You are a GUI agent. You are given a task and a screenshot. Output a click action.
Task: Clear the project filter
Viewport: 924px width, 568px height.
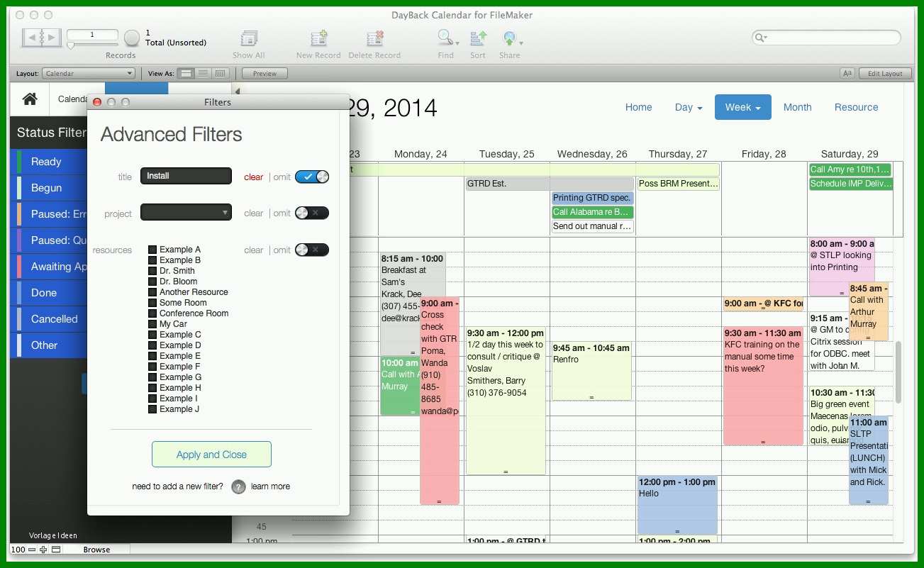pos(253,213)
